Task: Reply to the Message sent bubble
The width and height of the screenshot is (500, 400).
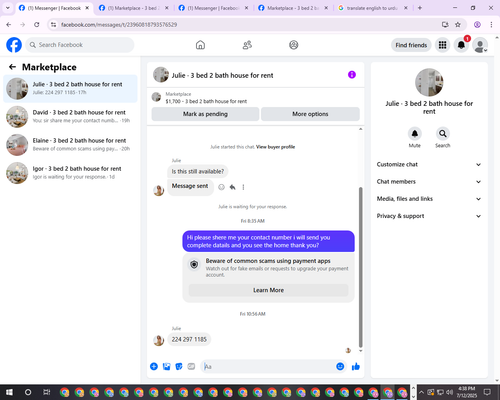Action: click(x=232, y=187)
